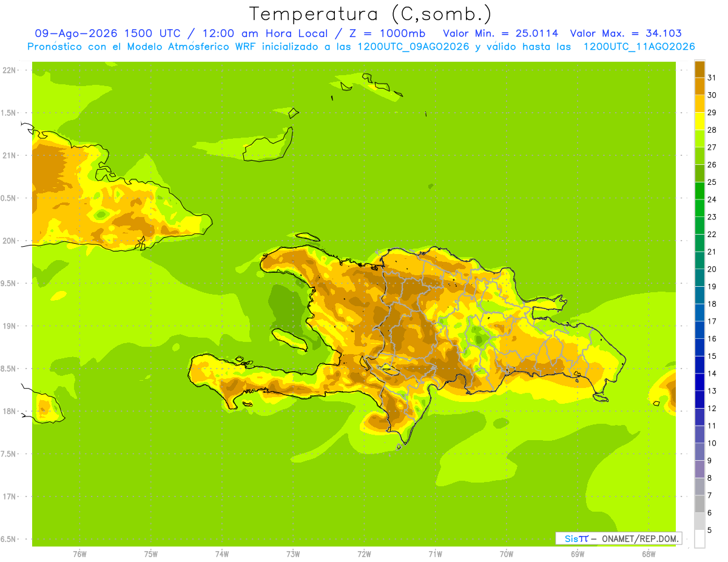Screen dimensions: 728x562
Task: Click the colorbar label "18"
Action: point(712,304)
